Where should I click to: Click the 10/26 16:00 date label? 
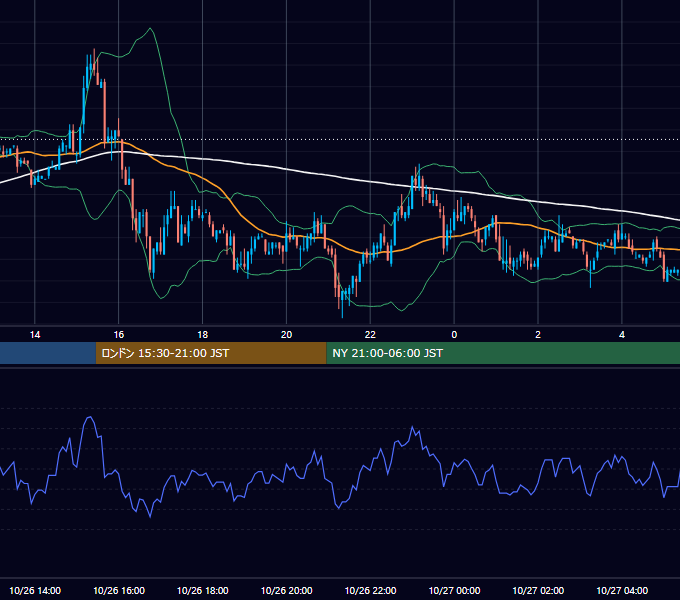[x=119, y=590]
